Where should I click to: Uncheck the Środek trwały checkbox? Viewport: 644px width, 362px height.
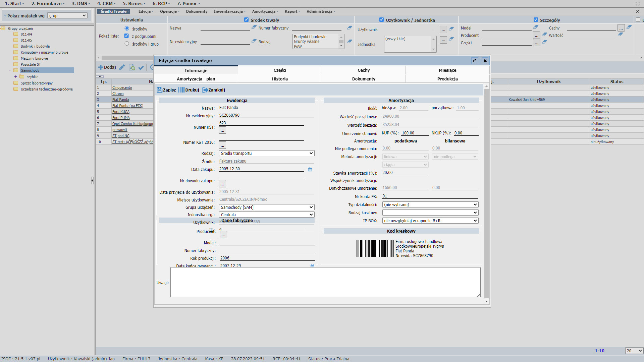(247, 20)
